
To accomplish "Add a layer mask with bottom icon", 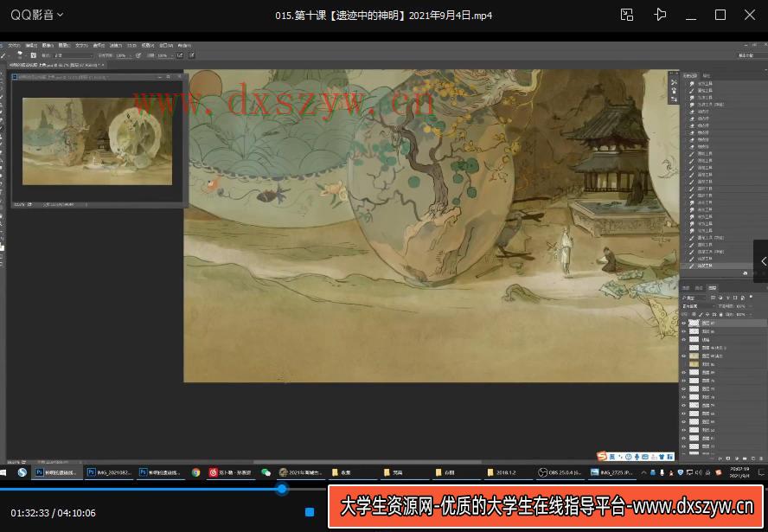I will tap(728, 458).
